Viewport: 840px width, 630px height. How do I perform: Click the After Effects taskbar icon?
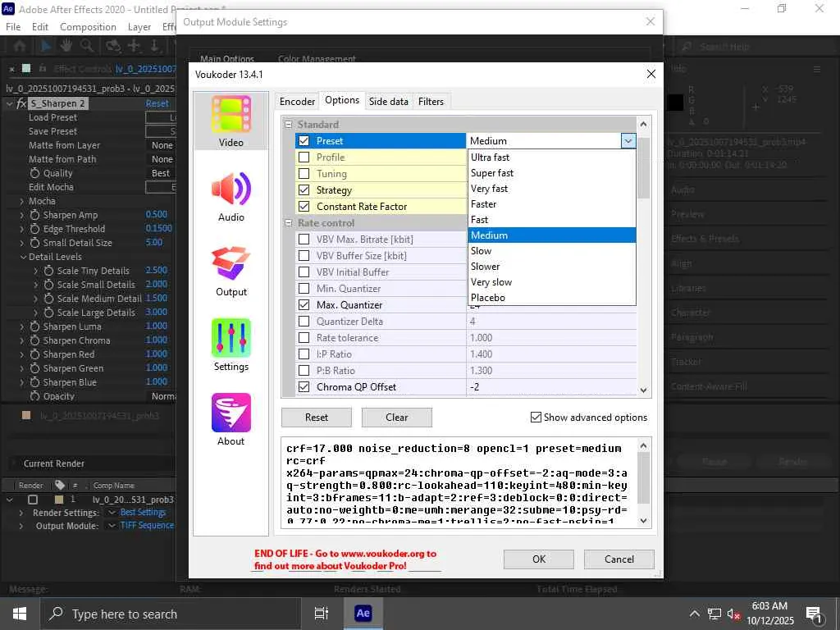(363, 614)
